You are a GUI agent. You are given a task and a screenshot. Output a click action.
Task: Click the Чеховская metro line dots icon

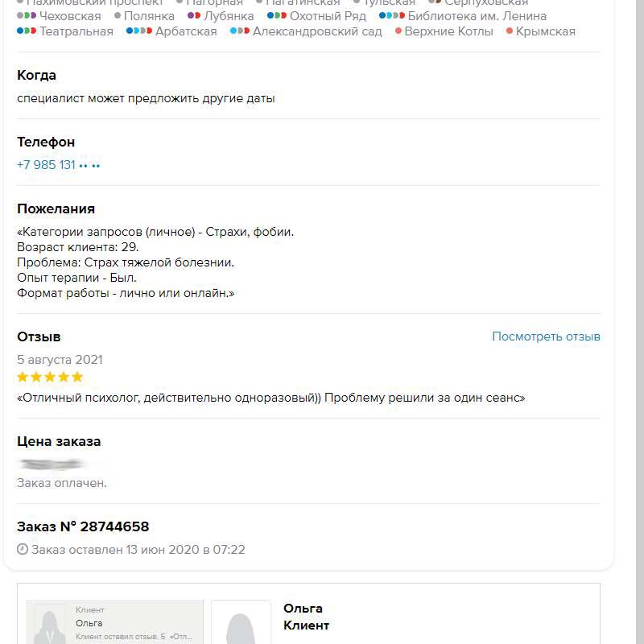(27, 16)
